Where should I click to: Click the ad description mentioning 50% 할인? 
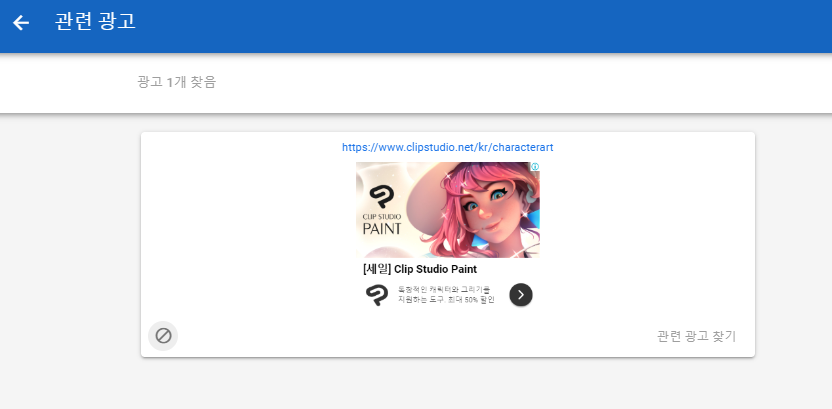pos(446,294)
